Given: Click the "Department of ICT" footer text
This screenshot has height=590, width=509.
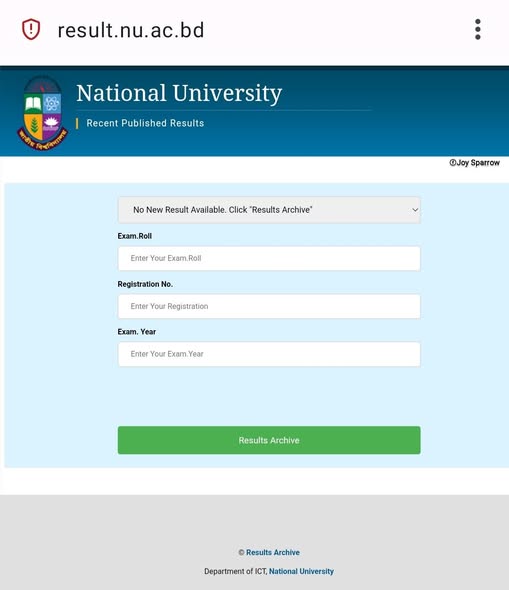Looking at the screenshot, I should click(236, 571).
